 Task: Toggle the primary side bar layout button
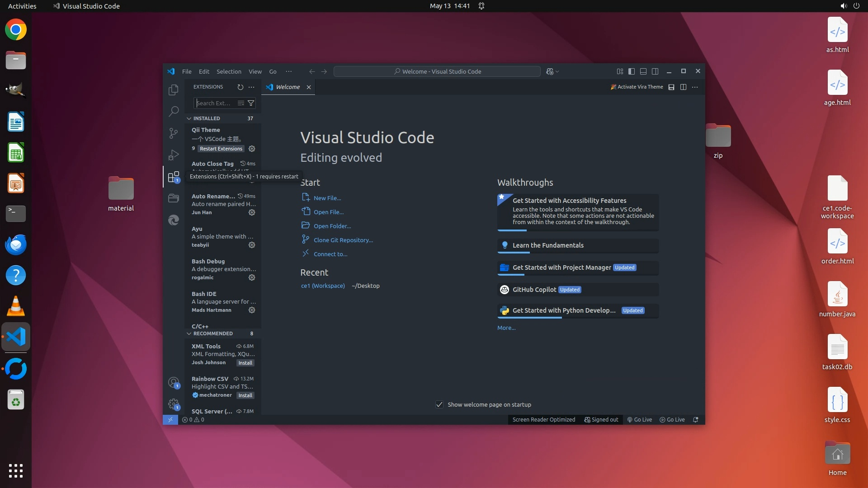click(x=632, y=71)
